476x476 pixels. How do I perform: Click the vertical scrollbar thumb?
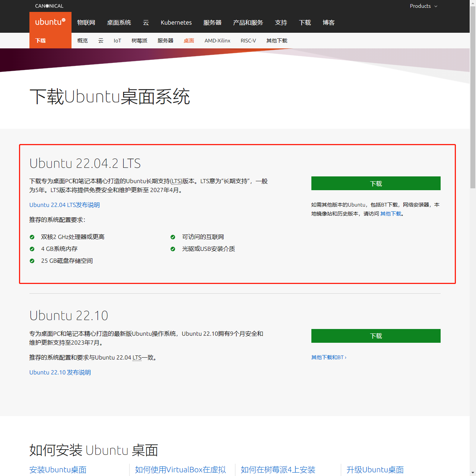coord(473,97)
